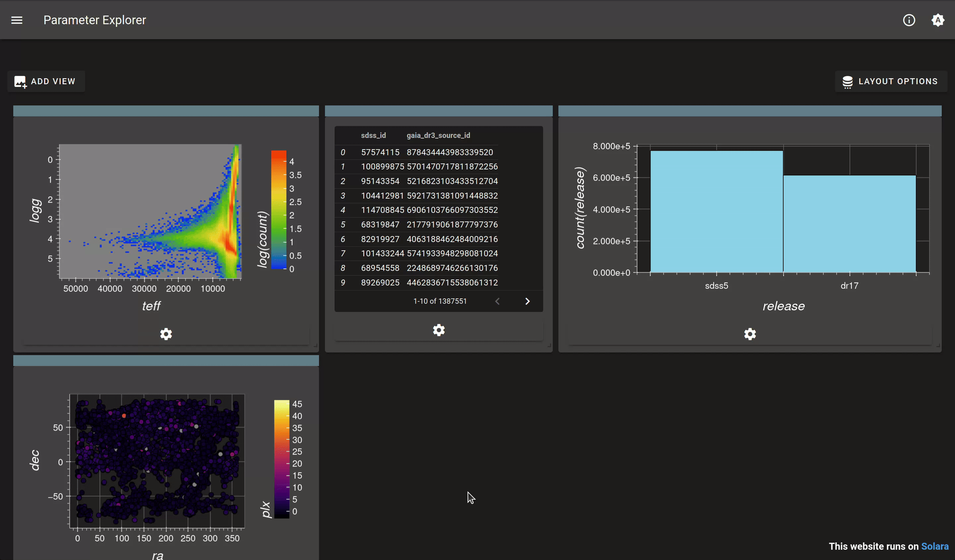
Task: Click the info icon in the app bar
Action: pyautogui.click(x=909, y=20)
